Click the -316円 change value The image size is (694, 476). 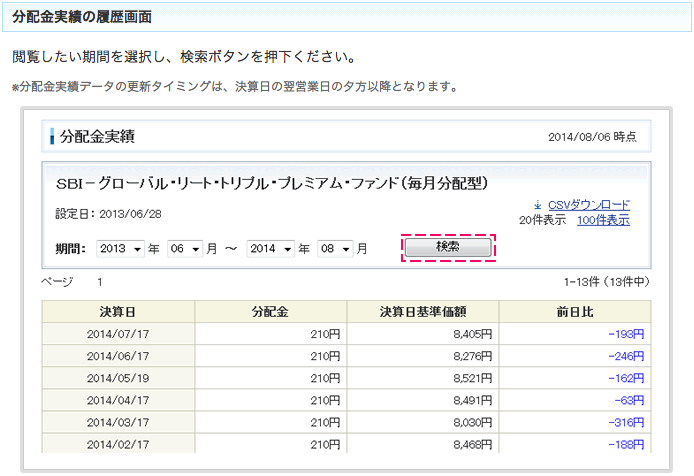pyautogui.click(x=626, y=422)
